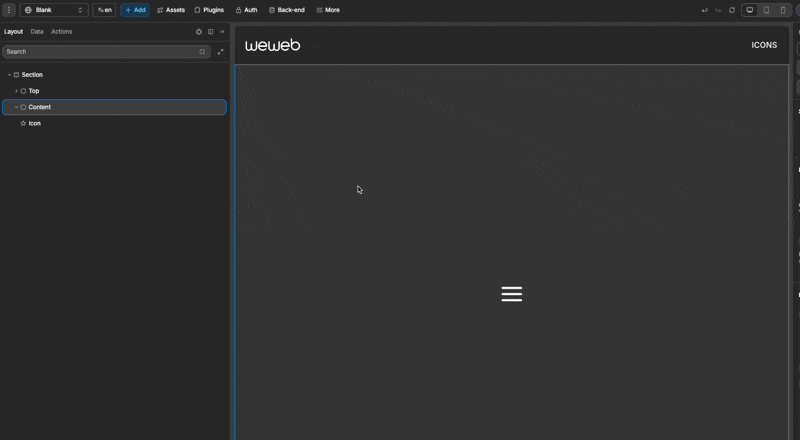Open the Back-end menu
This screenshot has height=440, width=800.
coord(287,10)
